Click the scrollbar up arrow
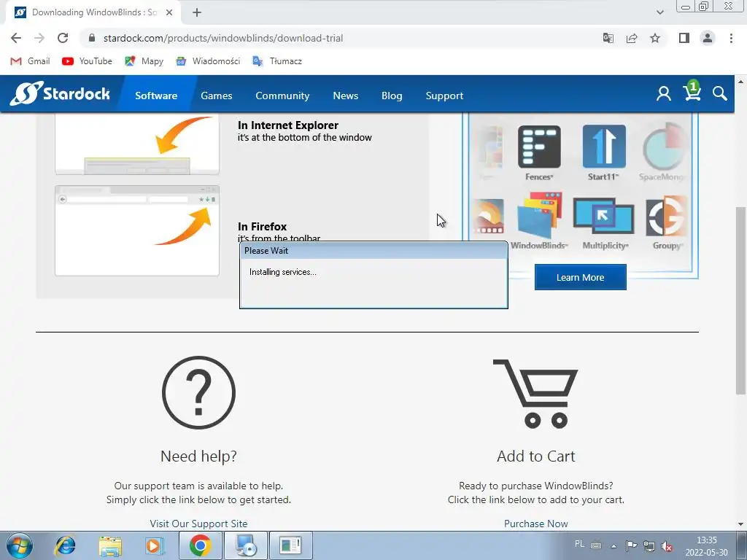747x560 pixels. click(740, 82)
